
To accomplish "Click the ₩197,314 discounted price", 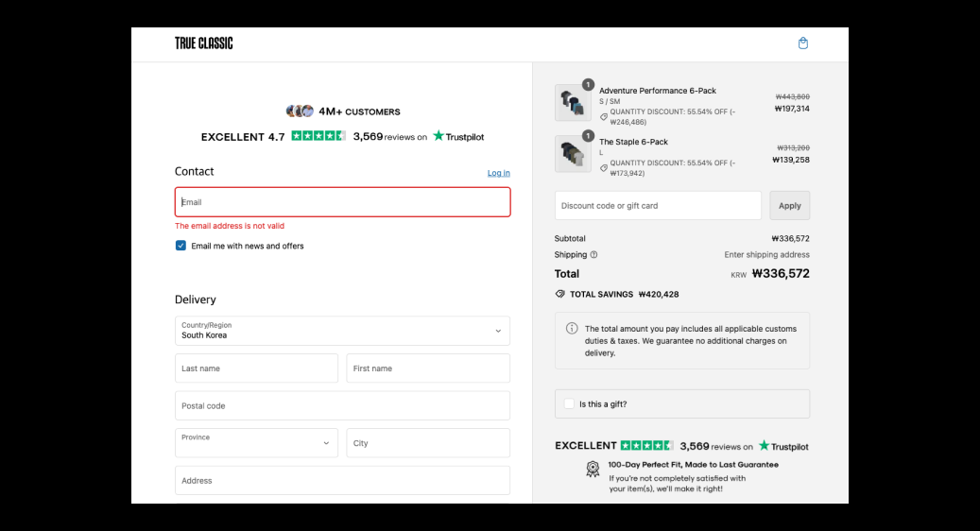I will [792, 109].
